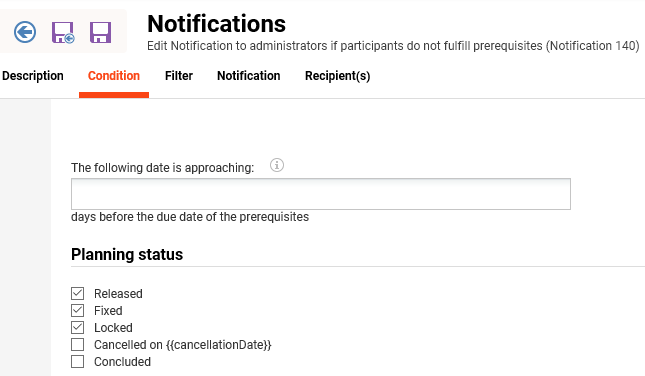The image size is (645, 376).
Task: Uncheck the Fixed planning status
Action: [x=77, y=310]
